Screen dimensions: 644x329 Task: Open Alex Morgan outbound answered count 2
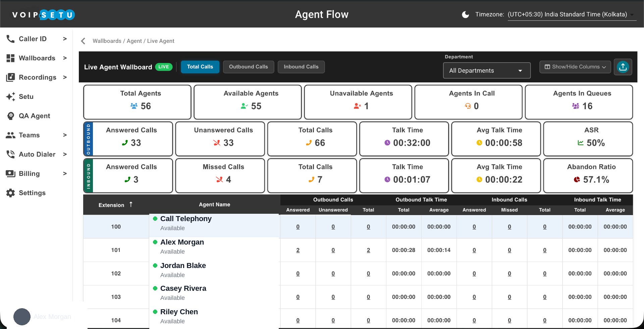pyautogui.click(x=298, y=250)
